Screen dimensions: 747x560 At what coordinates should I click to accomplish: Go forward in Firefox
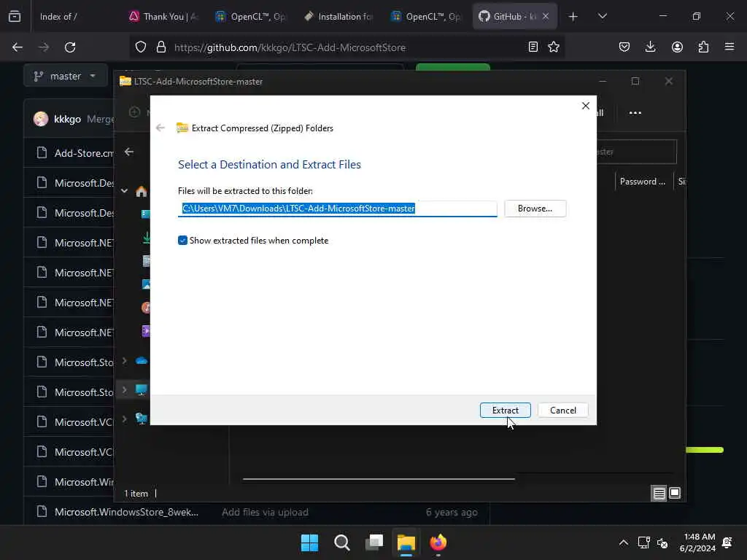[44, 47]
